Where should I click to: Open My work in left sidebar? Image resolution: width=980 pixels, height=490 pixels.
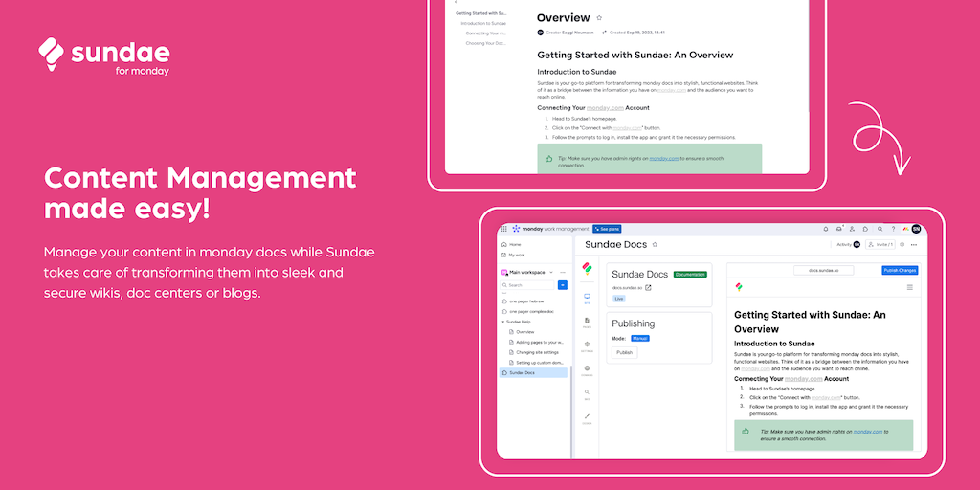pyautogui.click(x=513, y=255)
